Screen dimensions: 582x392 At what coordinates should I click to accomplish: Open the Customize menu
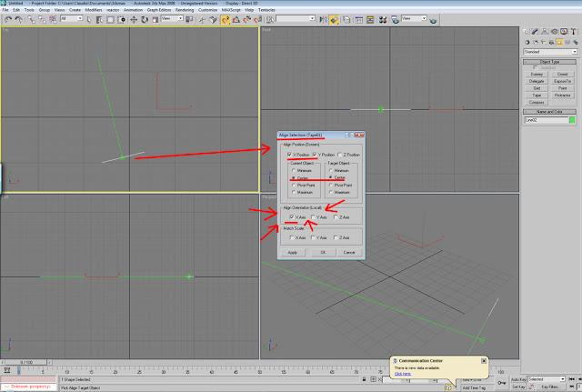[208, 10]
